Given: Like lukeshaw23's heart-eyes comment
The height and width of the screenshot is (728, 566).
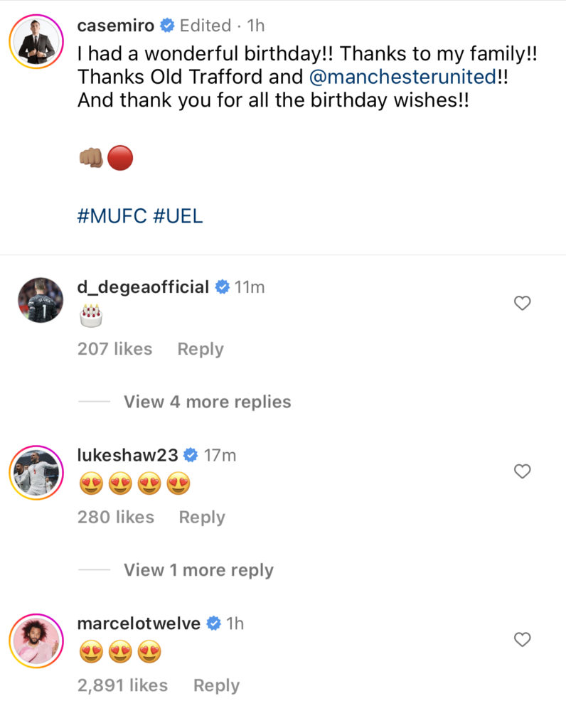Looking at the screenshot, I should [523, 471].
